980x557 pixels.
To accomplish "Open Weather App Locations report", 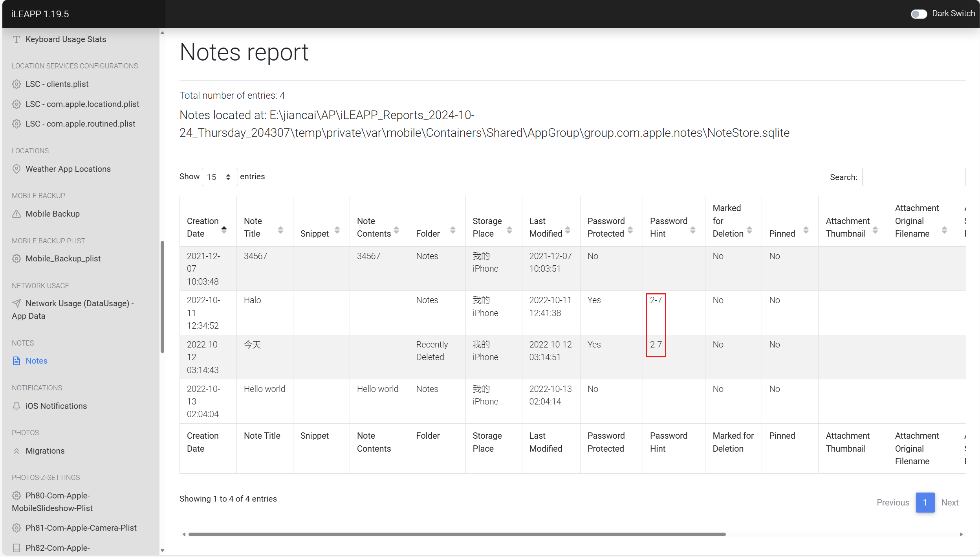I will [x=68, y=169].
